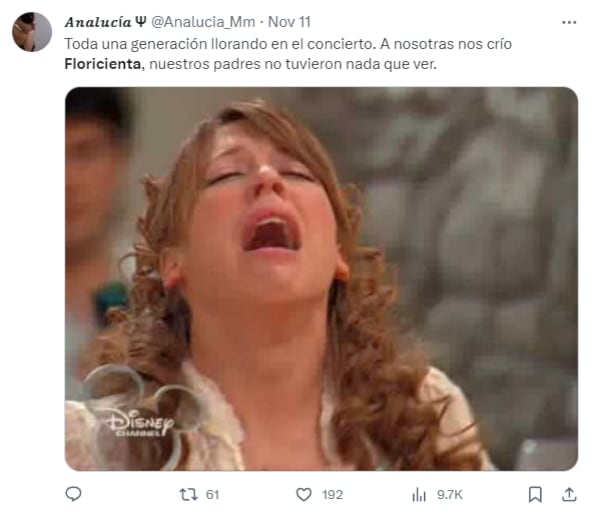This screenshot has width=592, height=515.
Task: Click the like count 192
Action: pos(332,495)
